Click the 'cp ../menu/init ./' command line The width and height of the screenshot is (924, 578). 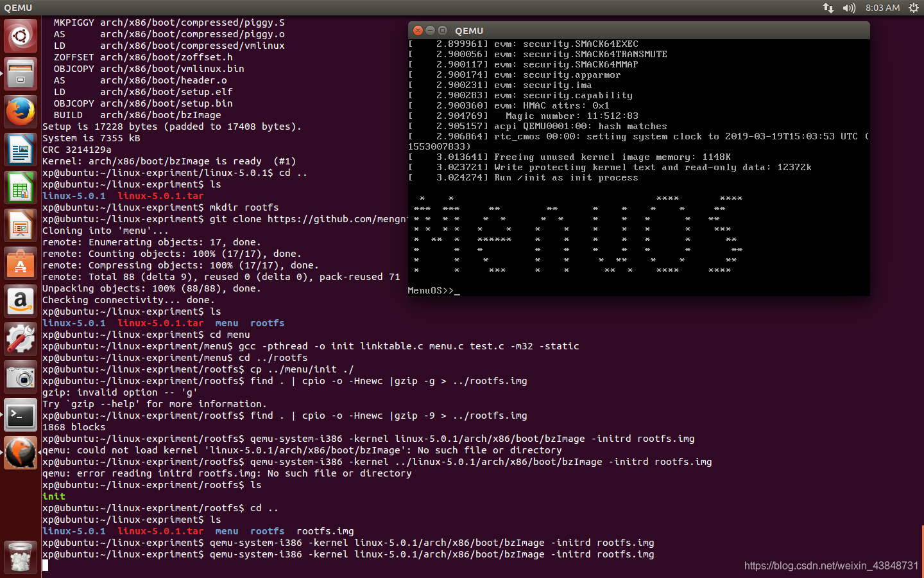tap(198, 369)
